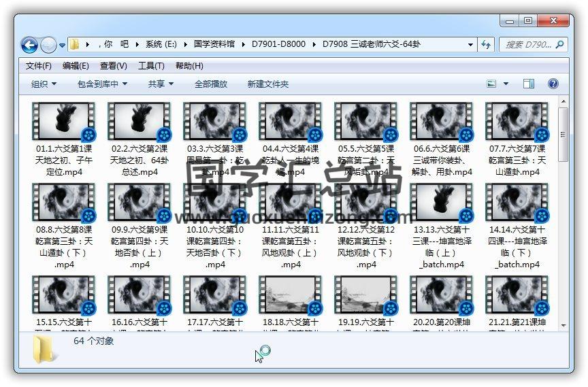
Task: Click the magnifier search icon
Action: click(x=559, y=45)
